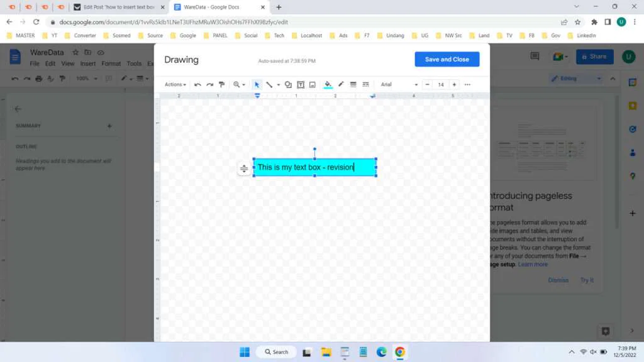Click the Paint format tool

coord(221,84)
